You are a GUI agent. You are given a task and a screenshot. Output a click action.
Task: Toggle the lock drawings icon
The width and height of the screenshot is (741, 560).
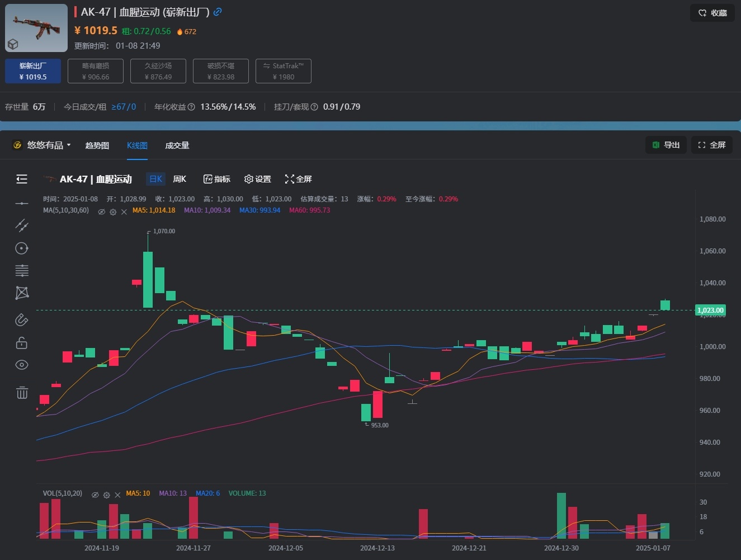click(22, 342)
